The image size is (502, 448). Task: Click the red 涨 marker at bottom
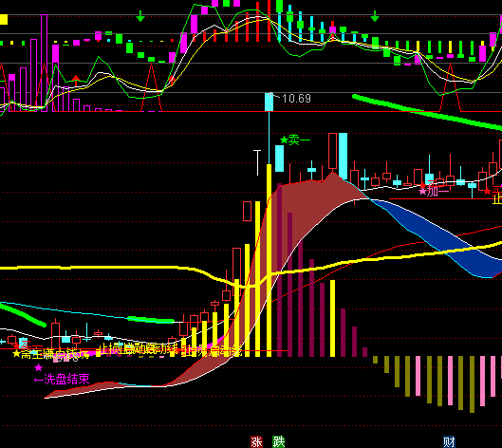pos(256,442)
